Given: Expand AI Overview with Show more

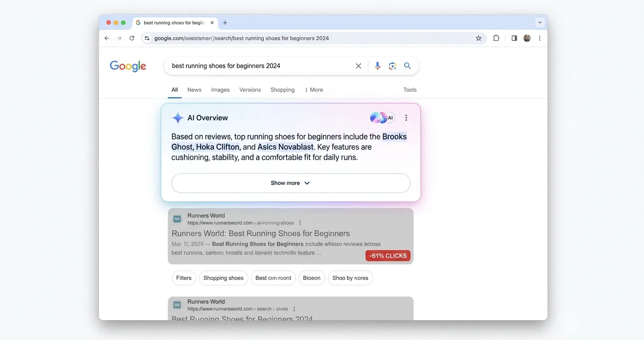Looking at the screenshot, I should pyautogui.click(x=291, y=183).
